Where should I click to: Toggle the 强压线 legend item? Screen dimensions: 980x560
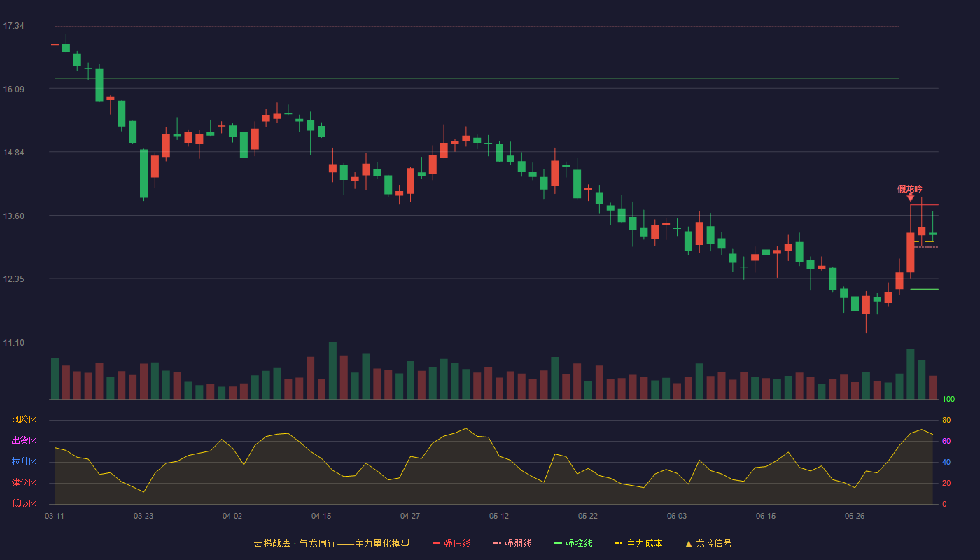452,543
